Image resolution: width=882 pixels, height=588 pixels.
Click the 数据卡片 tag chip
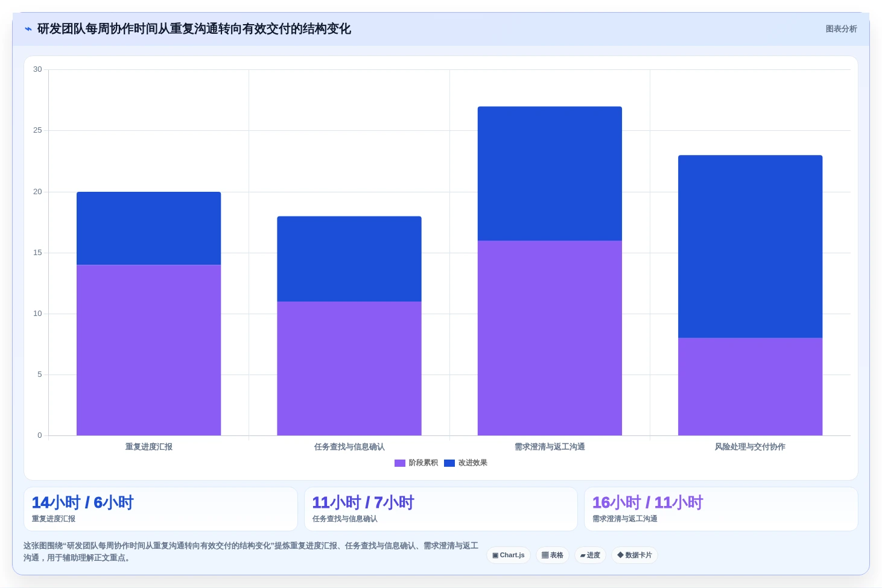[x=635, y=555]
